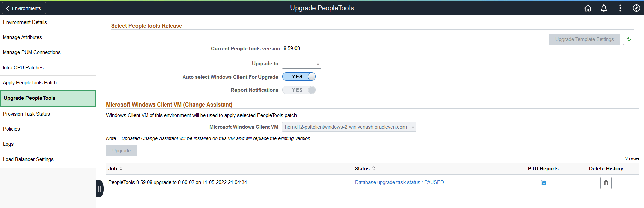Image resolution: width=644 pixels, height=208 pixels.
Task: Delete history of the PeopleTools upgrade job
Action: (606, 183)
